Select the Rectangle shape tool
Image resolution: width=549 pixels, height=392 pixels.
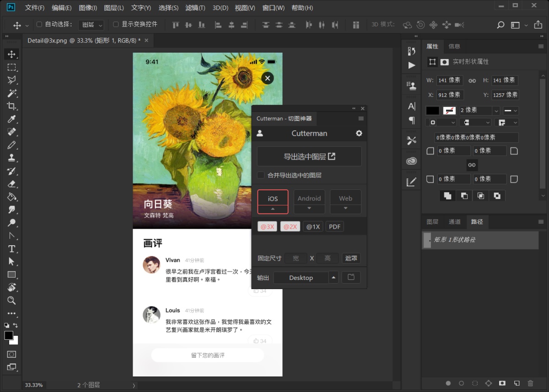pos(11,274)
